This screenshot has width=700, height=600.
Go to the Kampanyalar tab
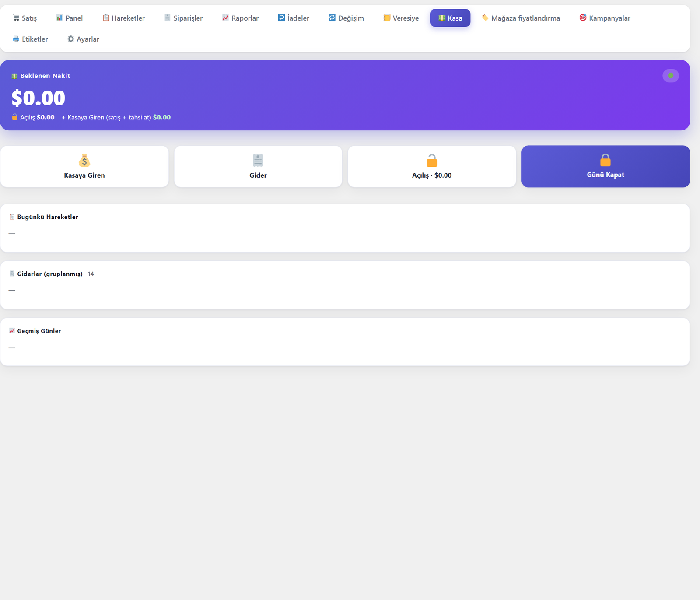(605, 18)
